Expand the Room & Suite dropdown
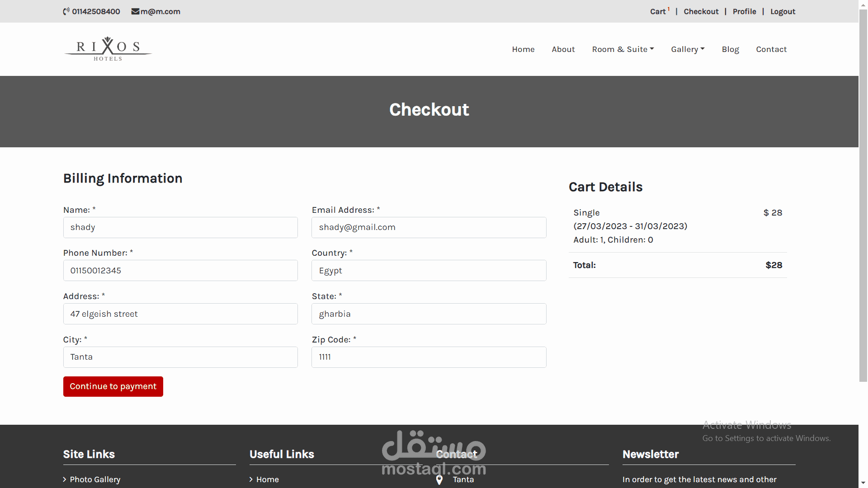Image resolution: width=868 pixels, height=488 pixels. 623,49
